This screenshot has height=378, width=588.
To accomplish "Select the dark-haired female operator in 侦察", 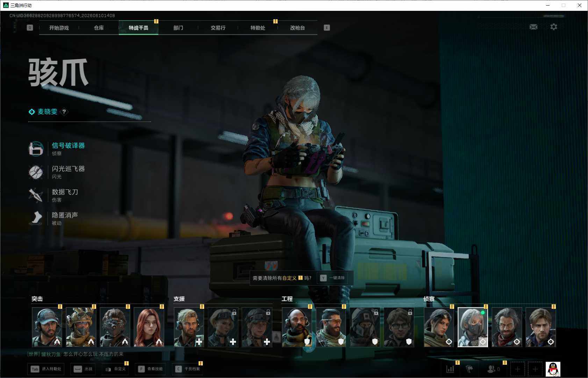I will [439, 327].
